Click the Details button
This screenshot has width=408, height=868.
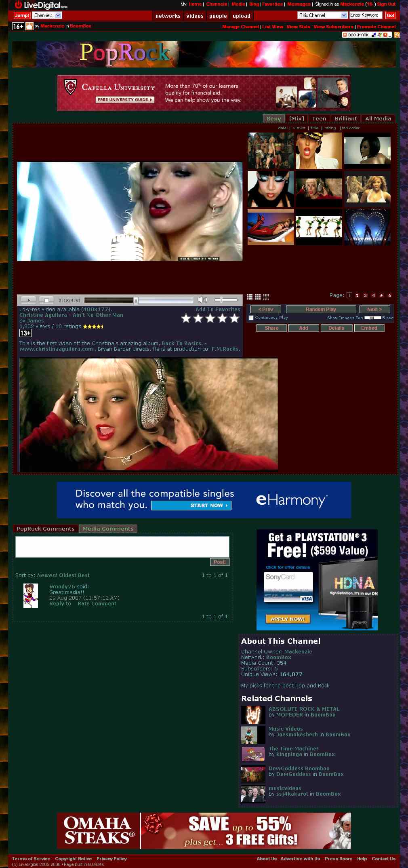pos(336,328)
